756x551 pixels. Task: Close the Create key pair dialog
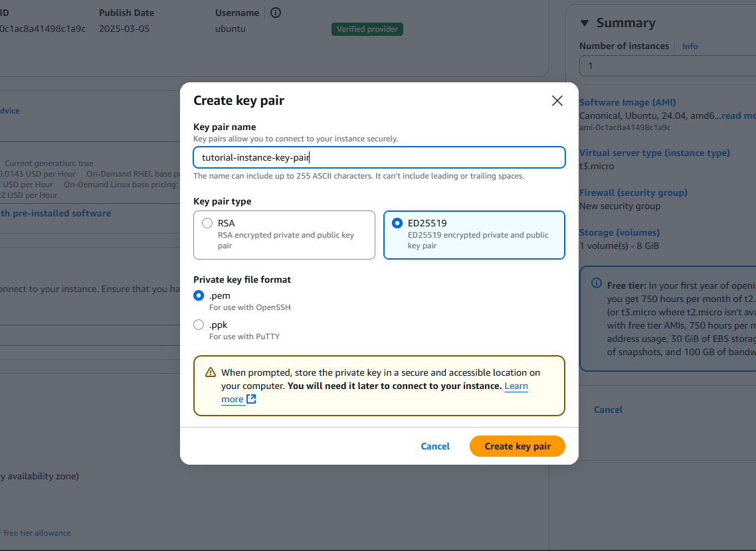(557, 101)
